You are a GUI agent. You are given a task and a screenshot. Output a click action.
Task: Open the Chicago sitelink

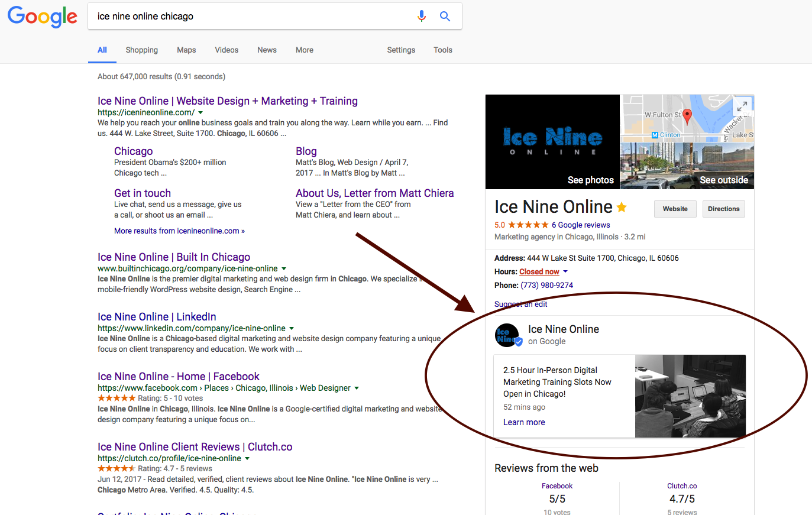134,151
